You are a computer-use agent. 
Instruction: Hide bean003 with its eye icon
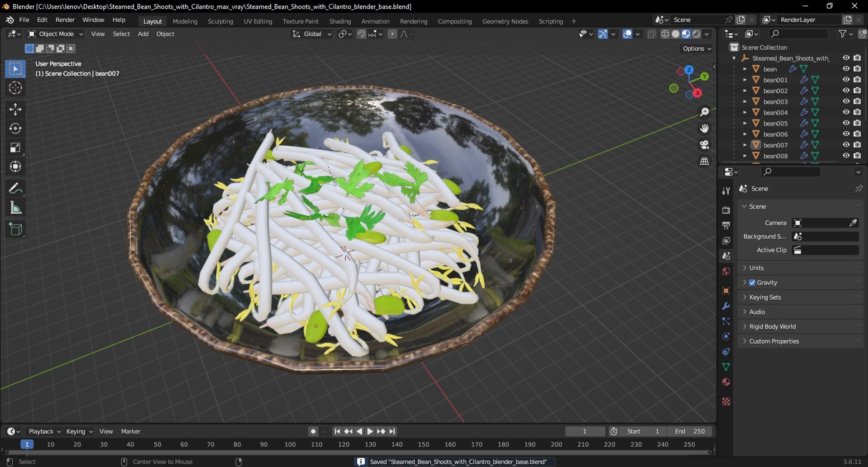coord(846,101)
